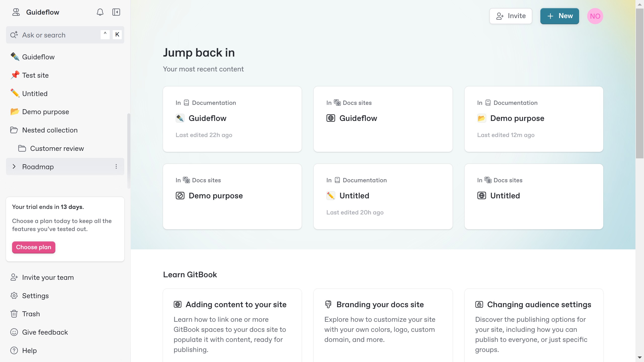This screenshot has height=362, width=644.
Task: Click the unpublished site icon on Demo purpose card
Action: 180,196
